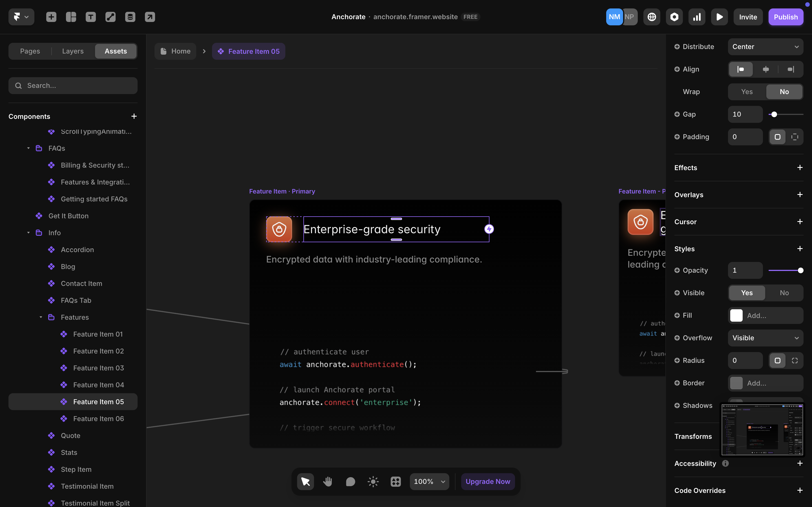Click the Publish button
The width and height of the screenshot is (812, 507).
click(x=785, y=17)
